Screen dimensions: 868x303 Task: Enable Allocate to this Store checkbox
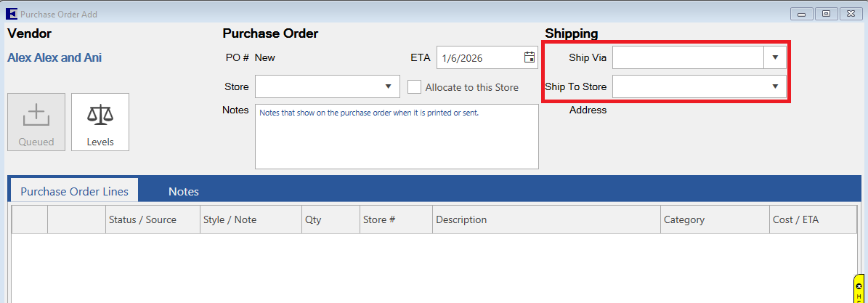pyautogui.click(x=415, y=87)
